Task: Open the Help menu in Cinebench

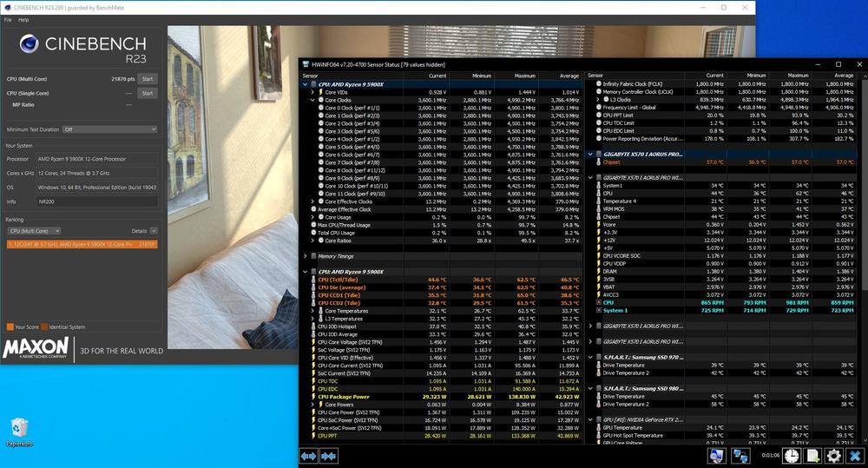Action: 23,19
